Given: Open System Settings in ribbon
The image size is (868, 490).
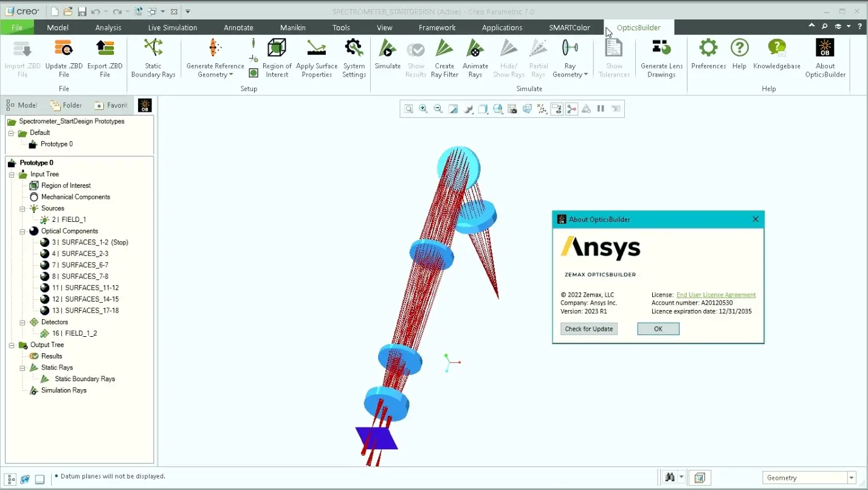Looking at the screenshot, I should pyautogui.click(x=354, y=58).
